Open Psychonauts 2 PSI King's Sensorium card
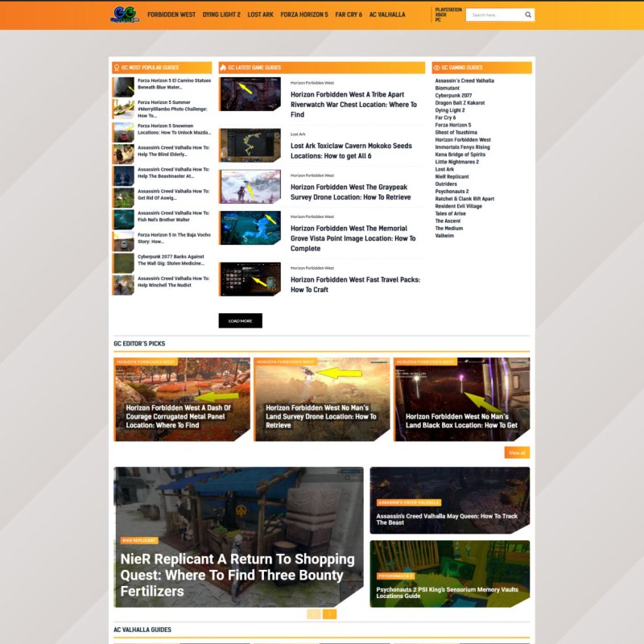This screenshot has width=644, height=644. point(450,574)
